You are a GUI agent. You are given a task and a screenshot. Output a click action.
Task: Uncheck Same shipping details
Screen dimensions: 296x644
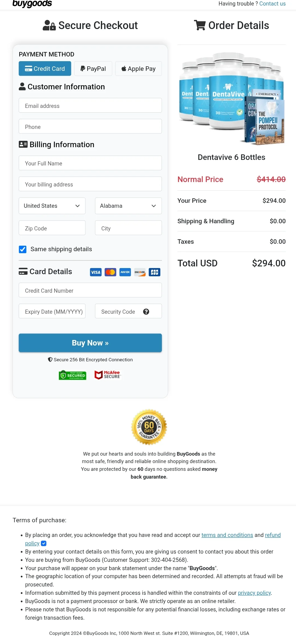coord(22,249)
